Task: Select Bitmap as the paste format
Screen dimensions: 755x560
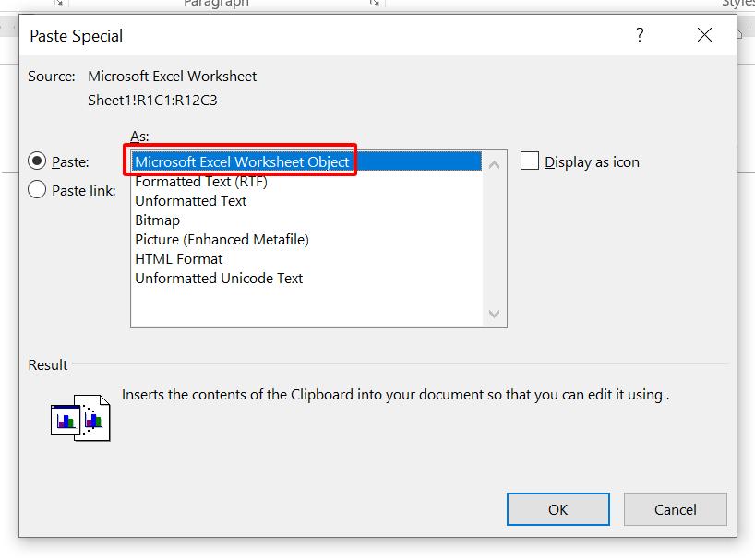Action: coord(157,220)
